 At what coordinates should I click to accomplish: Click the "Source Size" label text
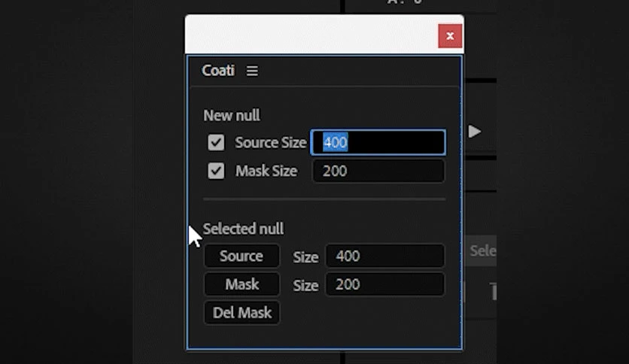point(271,143)
